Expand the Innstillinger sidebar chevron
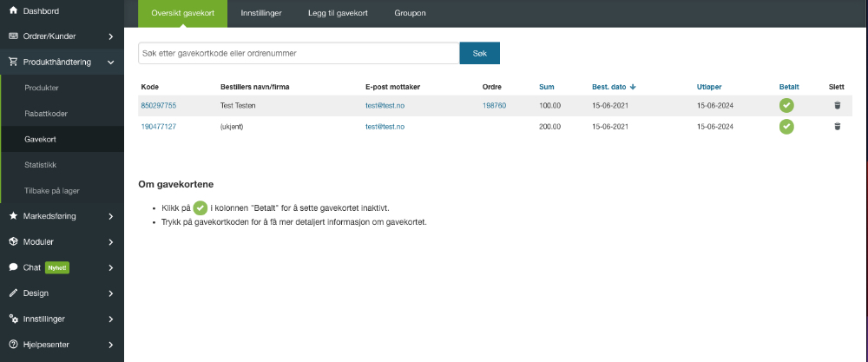Screen dimensions: 868x362 tap(111, 319)
